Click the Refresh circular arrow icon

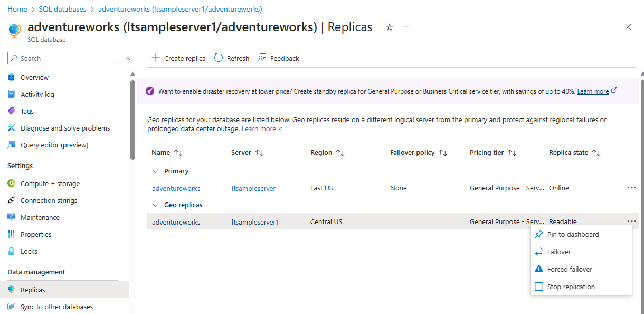coord(219,58)
